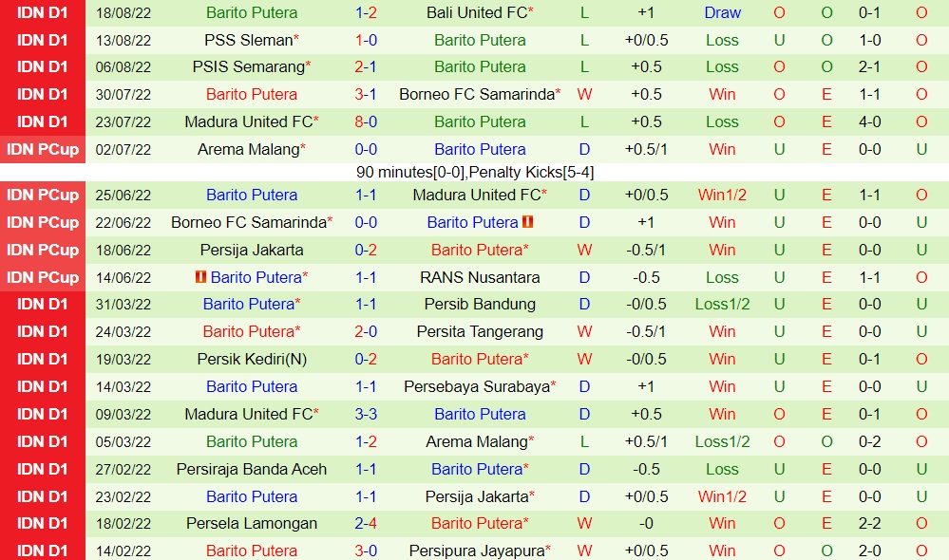Viewport: 949px width, 560px height.
Task: Select the IDN D1 badge in the 18/08/22 row
Action: (43, 12)
